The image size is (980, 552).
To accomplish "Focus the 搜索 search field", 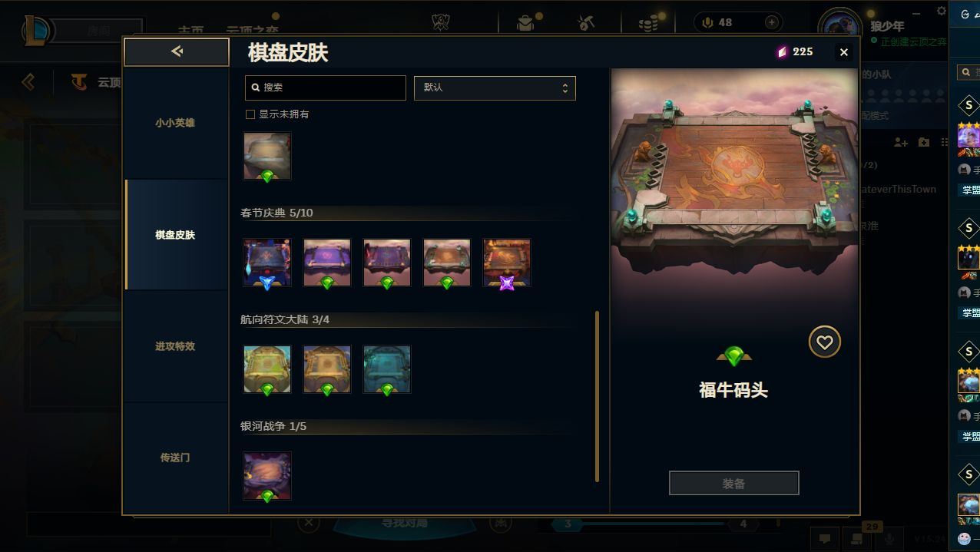I will (x=326, y=88).
